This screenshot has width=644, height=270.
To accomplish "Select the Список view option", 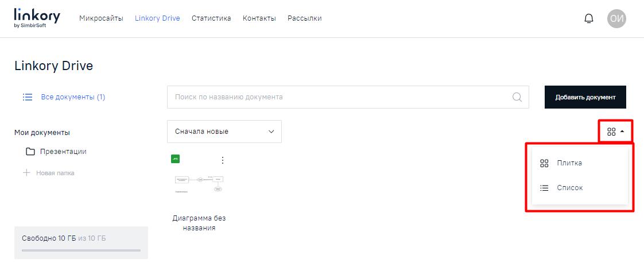I will point(580,188).
